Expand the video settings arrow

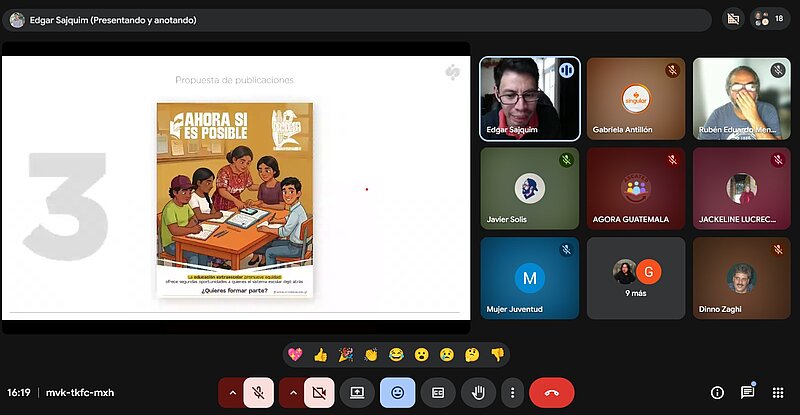pyautogui.click(x=294, y=393)
